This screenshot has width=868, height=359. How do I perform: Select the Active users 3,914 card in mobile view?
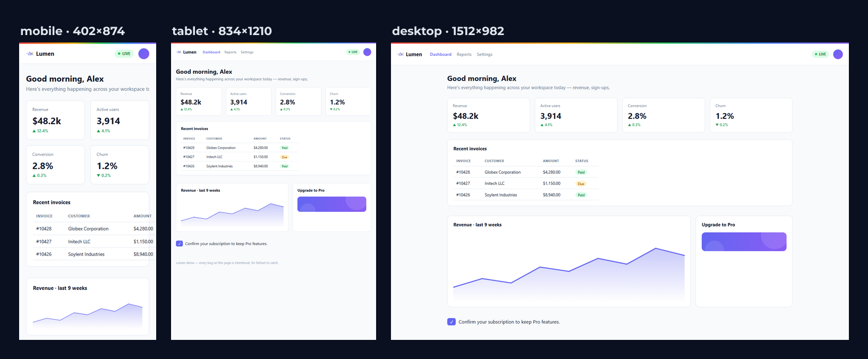(120, 120)
